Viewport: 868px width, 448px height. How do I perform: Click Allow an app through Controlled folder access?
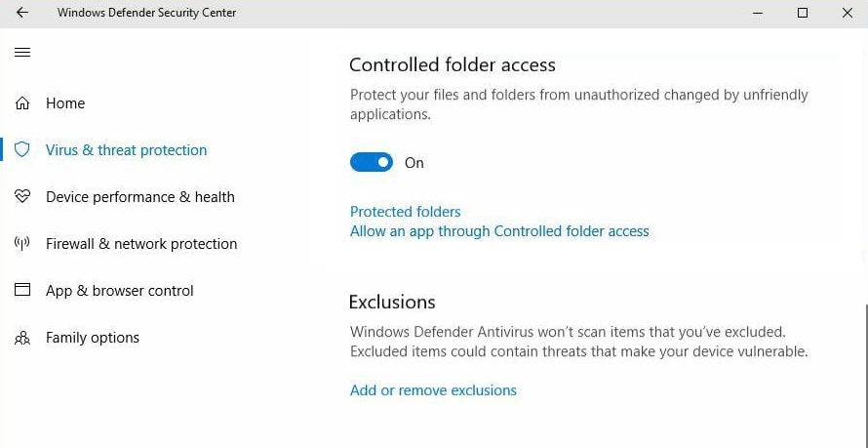pos(499,231)
